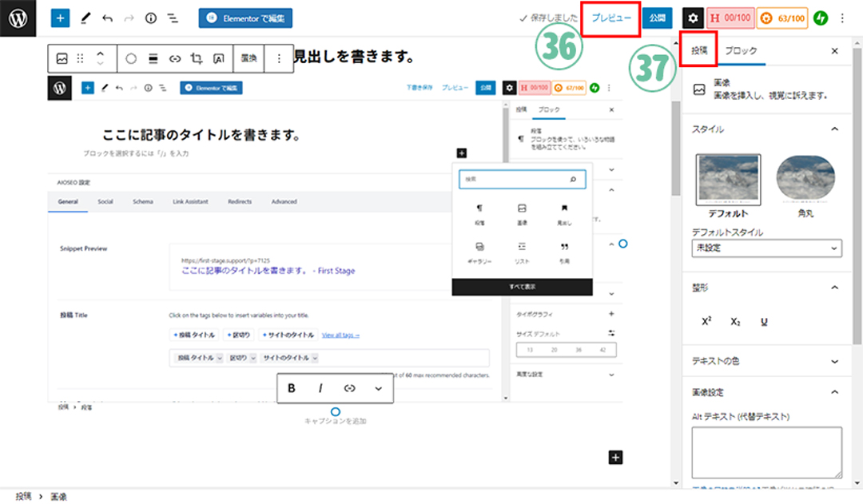Open the WordPress logo menu
Image resolution: width=863 pixels, height=504 pixels.
click(x=18, y=18)
